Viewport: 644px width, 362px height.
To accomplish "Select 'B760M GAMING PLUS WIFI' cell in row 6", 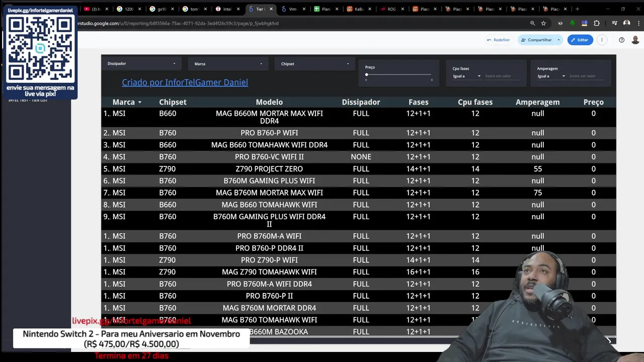I will [269, 180].
